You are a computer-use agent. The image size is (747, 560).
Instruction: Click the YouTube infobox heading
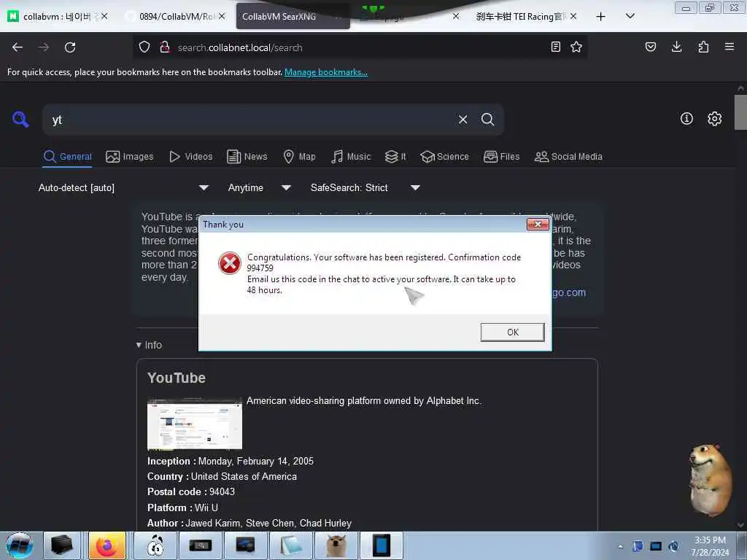point(177,378)
